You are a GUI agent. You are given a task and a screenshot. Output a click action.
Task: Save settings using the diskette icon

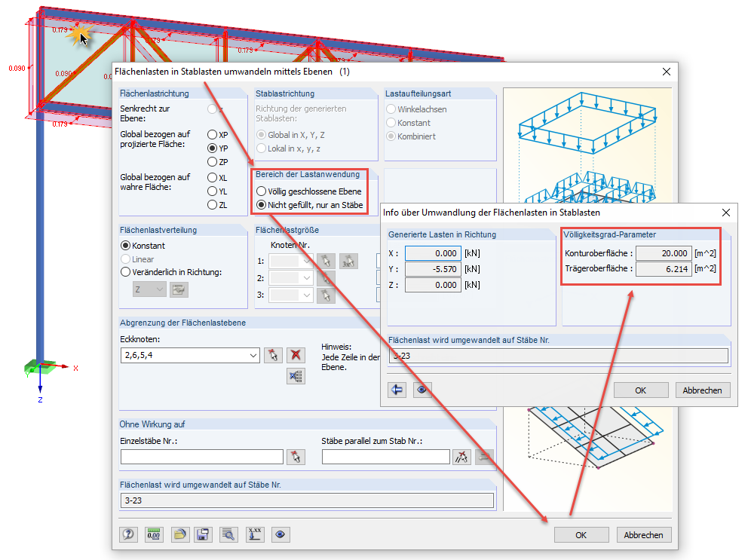[x=204, y=534]
